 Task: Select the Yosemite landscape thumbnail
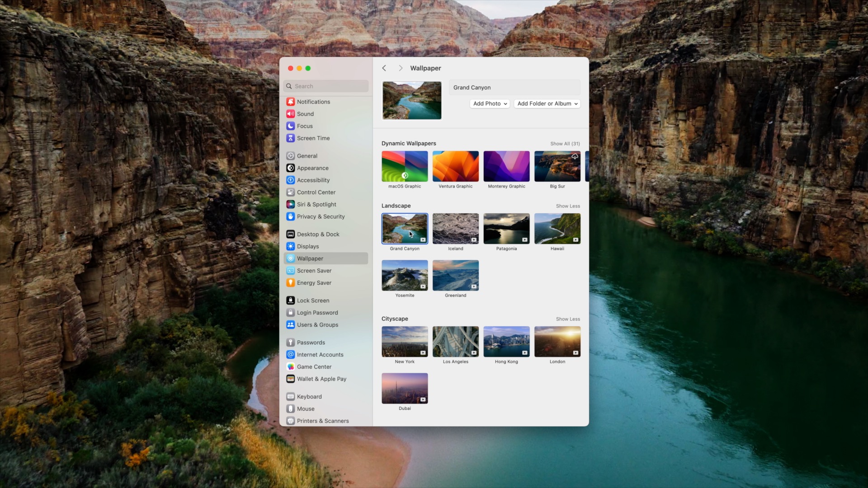coord(405,275)
